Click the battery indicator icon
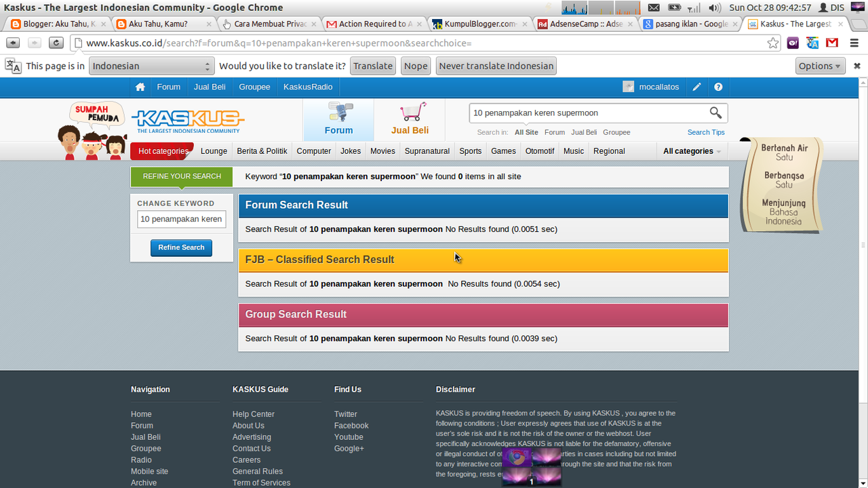Screen dimensions: 868x488 point(674,7)
